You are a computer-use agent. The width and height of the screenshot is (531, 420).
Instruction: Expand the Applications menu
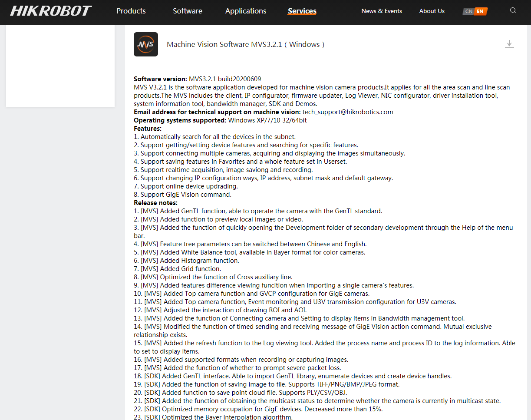(x=246, y=11)
